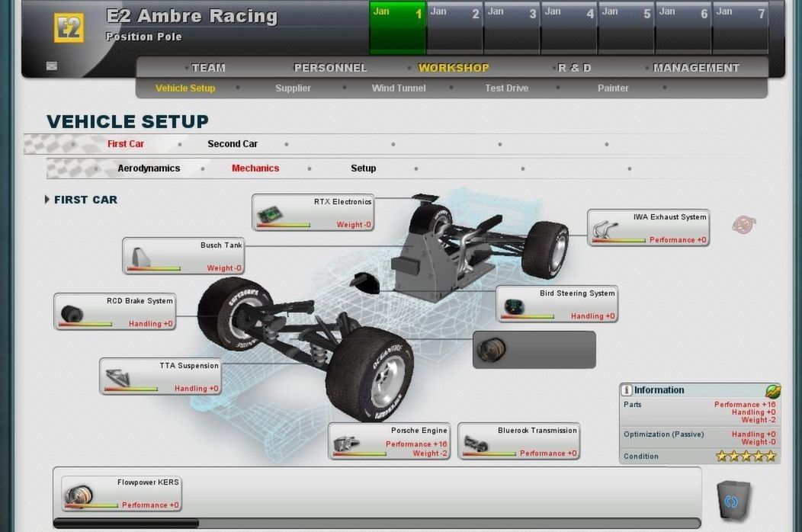
Task: Open the R & D menu
Action: pos(574,68)
